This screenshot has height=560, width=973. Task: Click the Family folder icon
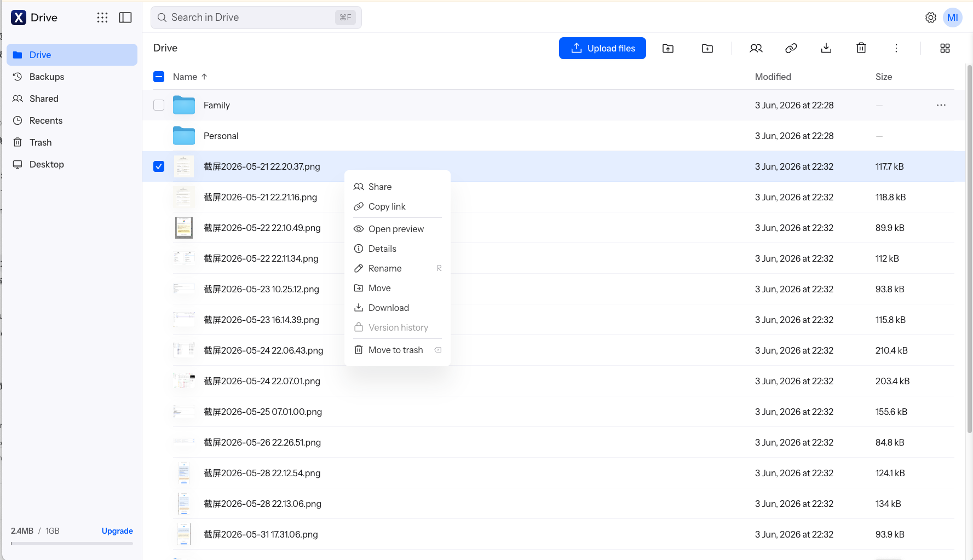coord(184,105)
